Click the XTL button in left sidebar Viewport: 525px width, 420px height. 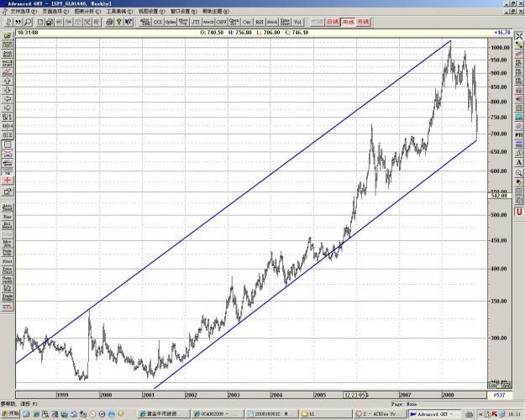(8, 307)
